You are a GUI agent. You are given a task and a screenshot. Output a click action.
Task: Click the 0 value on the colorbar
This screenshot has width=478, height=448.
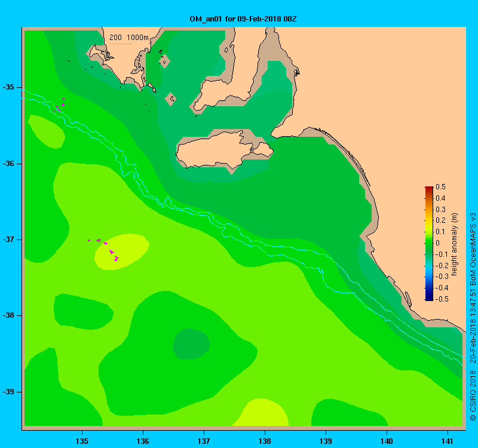click(438, 243)
